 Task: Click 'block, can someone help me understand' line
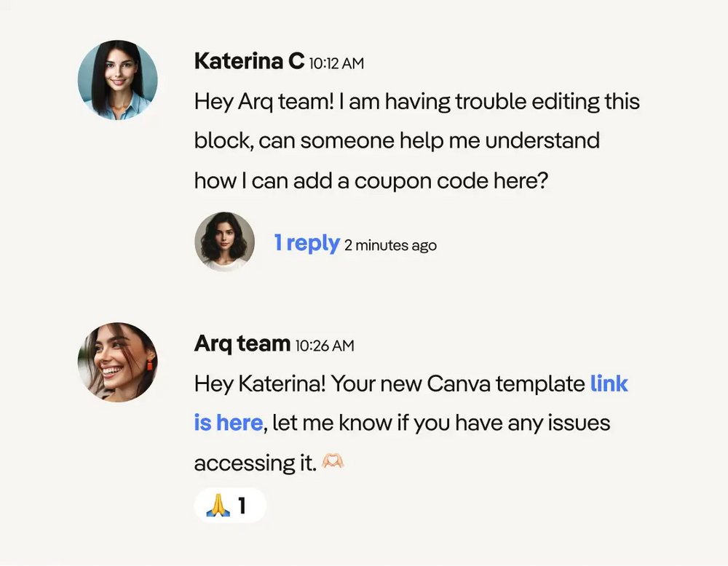point(397,140)
